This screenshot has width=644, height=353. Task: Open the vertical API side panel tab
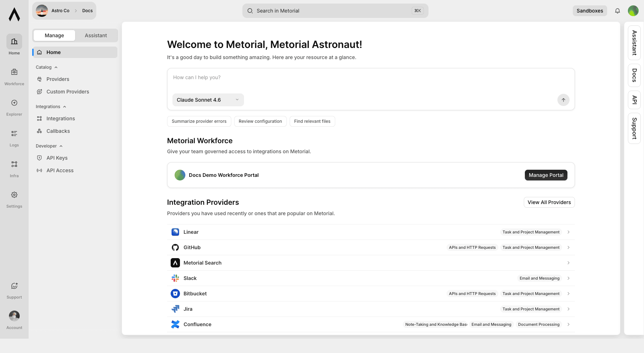click(x=634, y=100)
